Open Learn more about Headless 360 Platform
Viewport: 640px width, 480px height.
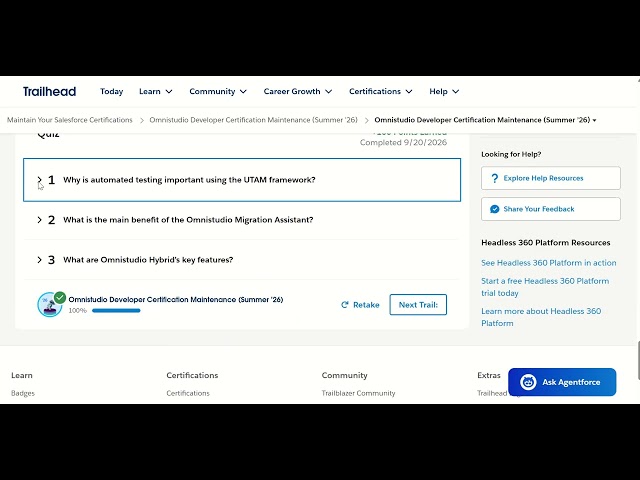click(541, 317)
